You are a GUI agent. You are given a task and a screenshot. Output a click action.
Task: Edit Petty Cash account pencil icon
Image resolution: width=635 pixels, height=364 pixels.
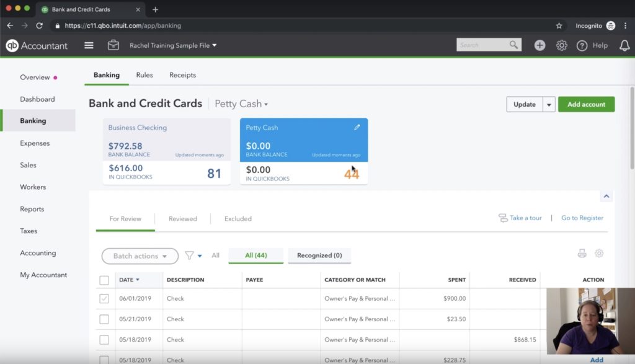pos(357,127)
